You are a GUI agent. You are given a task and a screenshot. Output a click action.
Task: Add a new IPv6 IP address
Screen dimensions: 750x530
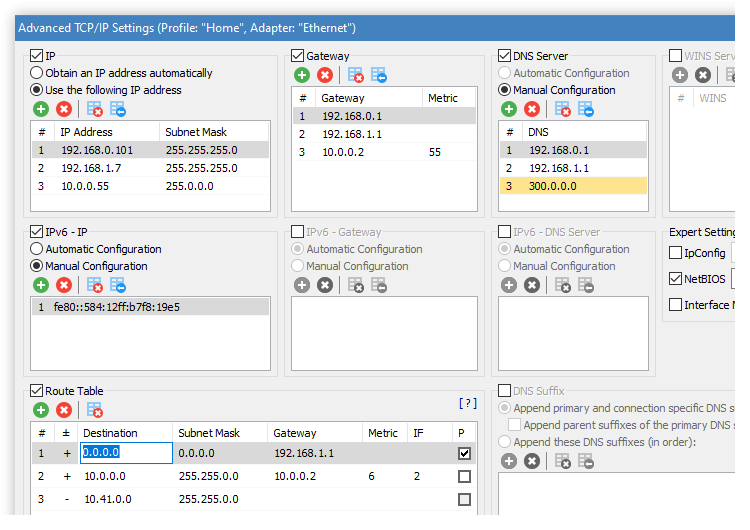tap(41, 286)
